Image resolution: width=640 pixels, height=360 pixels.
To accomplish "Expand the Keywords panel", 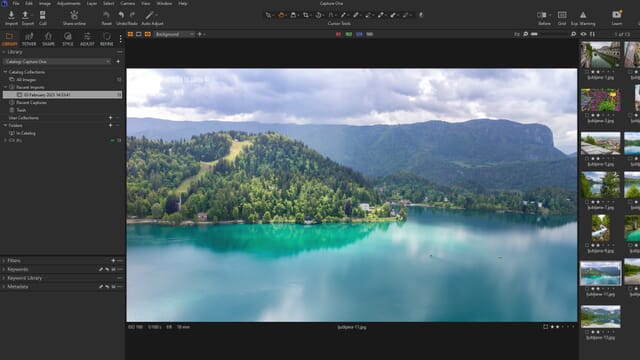I will click(x=4, y=269).
